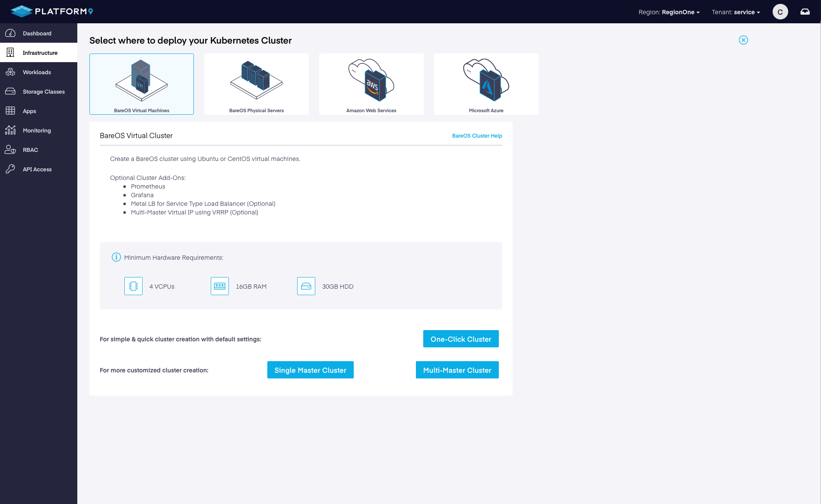
Task: Select Amazon Web Services as deployment target
Action: click(371, 84)
